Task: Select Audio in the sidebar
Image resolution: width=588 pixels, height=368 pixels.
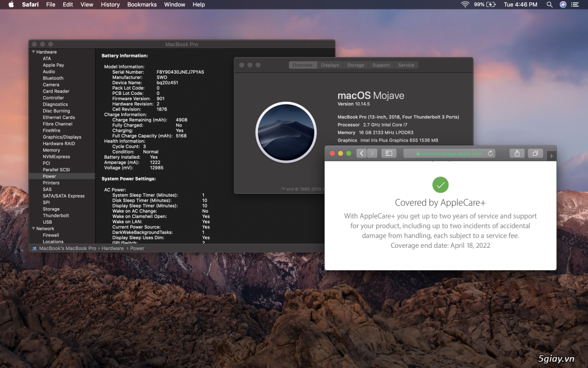Action: tap(49, 71)
